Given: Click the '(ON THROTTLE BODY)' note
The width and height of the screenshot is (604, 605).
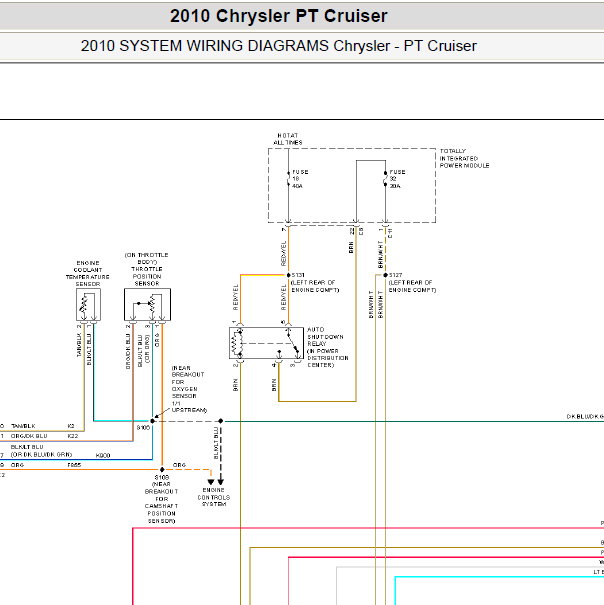Looking at the screenshot, I should click(x=146, y=258).
